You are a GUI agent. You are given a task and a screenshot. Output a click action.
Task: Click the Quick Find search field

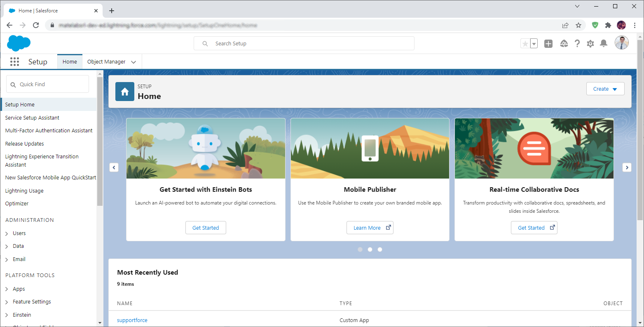[x=48, y=84]
